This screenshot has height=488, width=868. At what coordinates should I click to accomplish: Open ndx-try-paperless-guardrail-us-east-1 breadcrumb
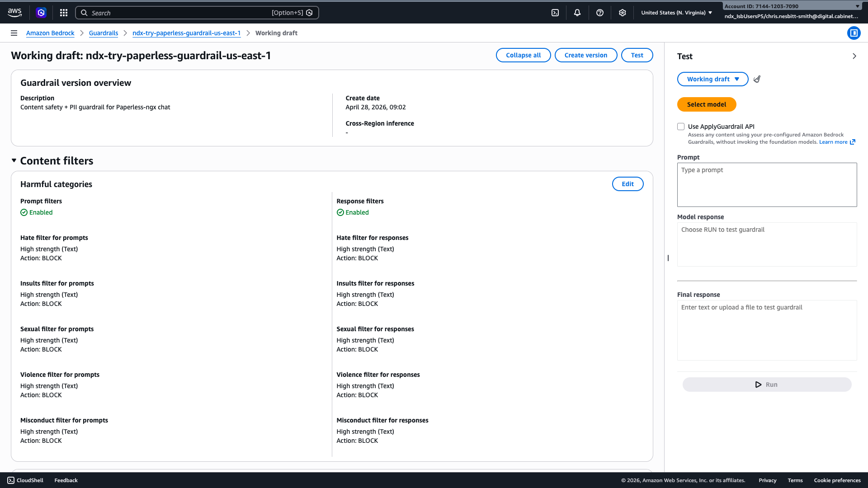(186, 33)
